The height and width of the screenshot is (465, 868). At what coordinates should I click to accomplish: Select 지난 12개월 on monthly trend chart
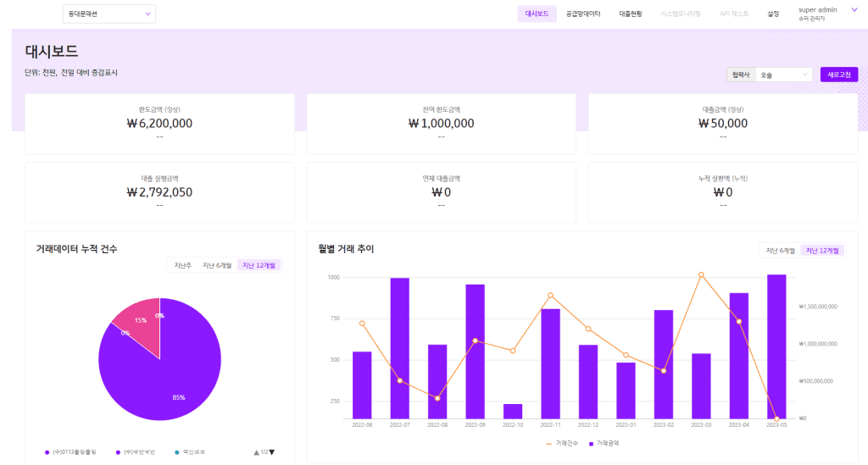(822, 250)
